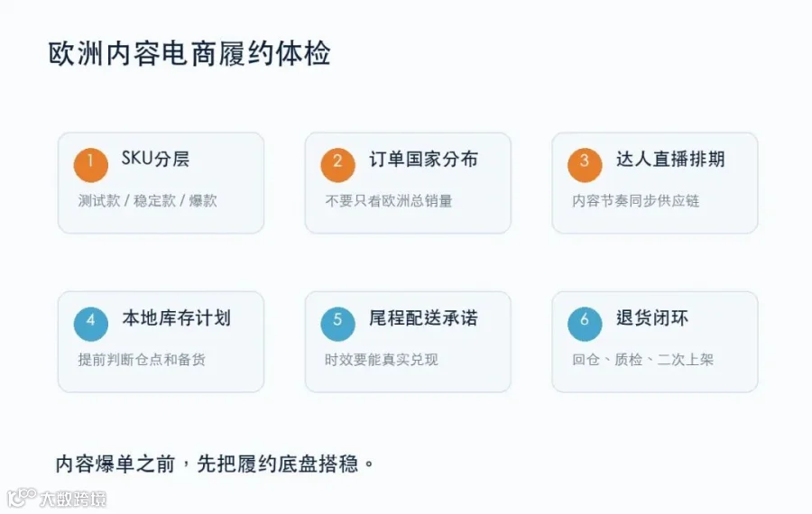812x514 pixels.
Task: Click the 测试款 / 稳定款 / 爆款 subtitle
Action: [x=148, y=201]
